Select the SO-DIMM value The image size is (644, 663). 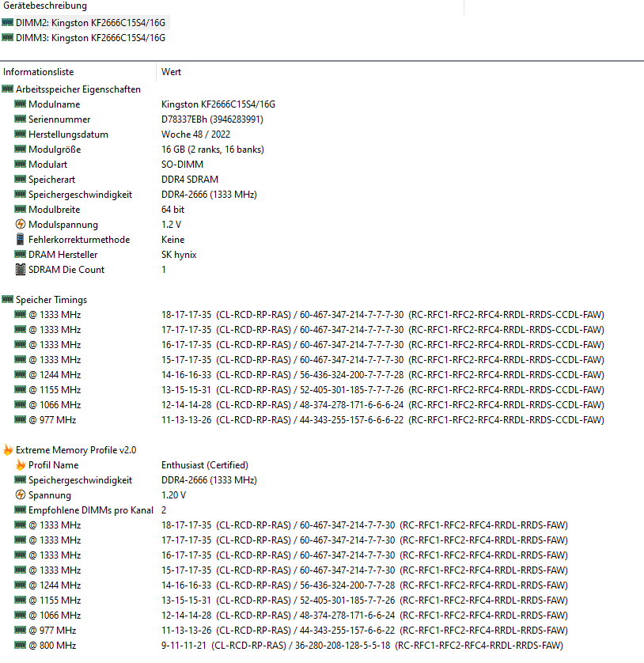[182, 165]
